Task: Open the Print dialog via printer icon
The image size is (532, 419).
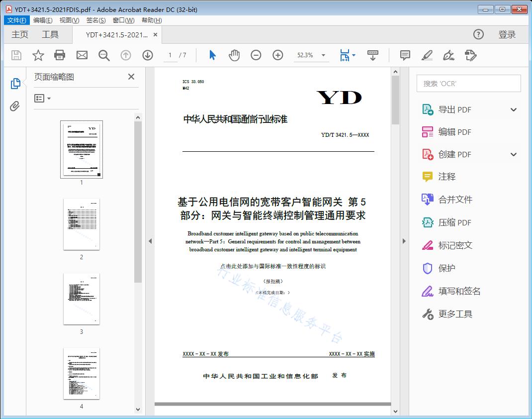Action: tap(60, 55)
